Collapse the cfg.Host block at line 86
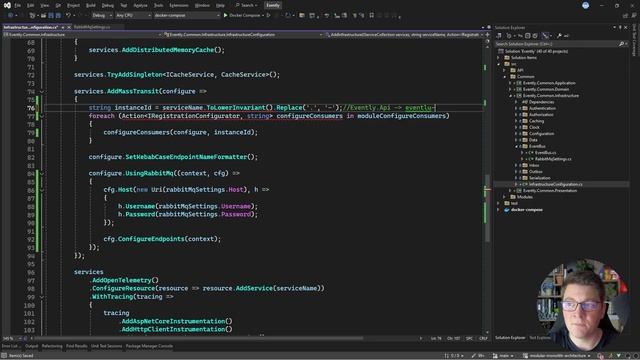This screenshot has height=360, width=640. coord(42,190)
